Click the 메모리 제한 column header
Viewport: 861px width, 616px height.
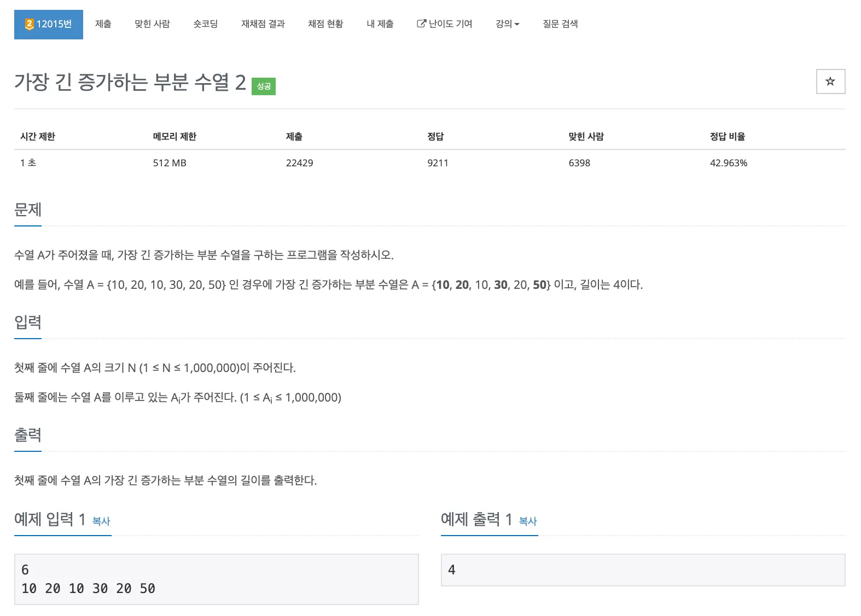click(174, 137)
